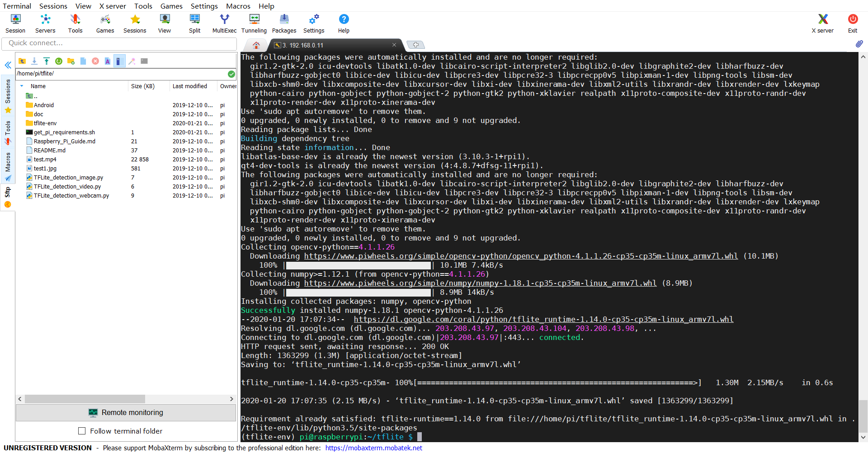Click the tflite_runtime dl.google.com link
This screenshot has height=453, width=868.
[x=543, y=319]
